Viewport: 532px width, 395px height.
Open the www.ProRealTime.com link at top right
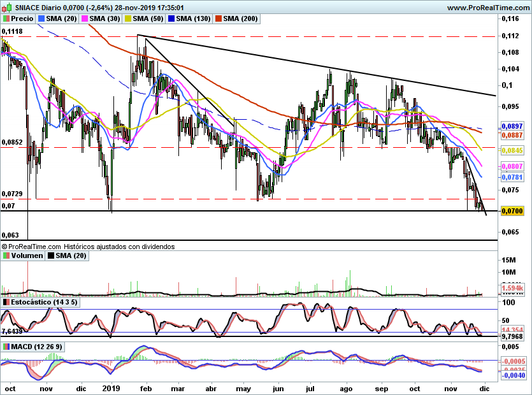click(x=488, y=8)
